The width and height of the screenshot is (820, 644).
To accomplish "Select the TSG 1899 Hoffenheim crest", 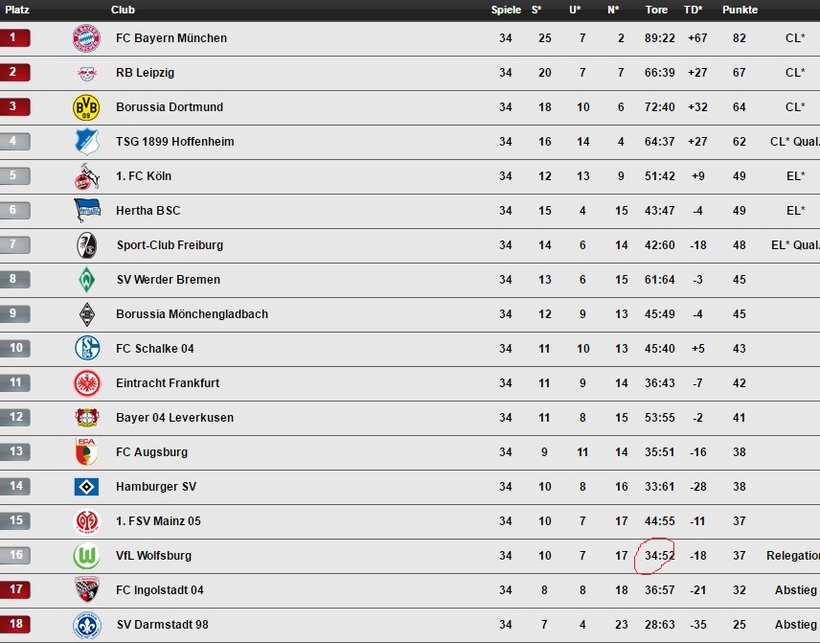I will [x=87, y=142].
